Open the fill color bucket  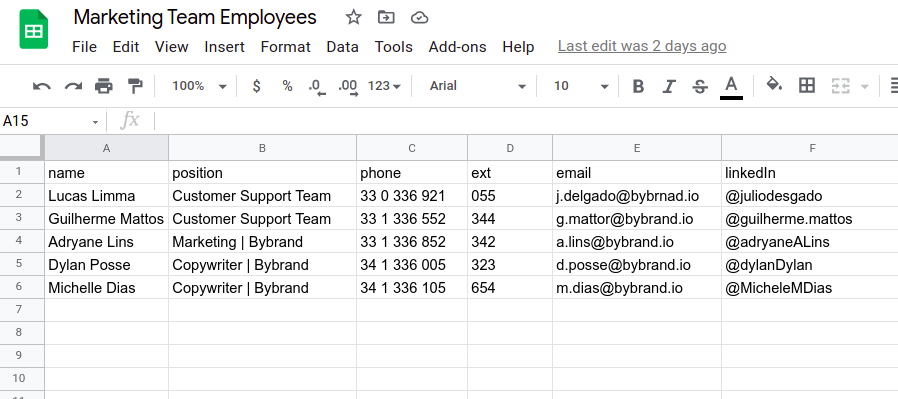(774, 85)
